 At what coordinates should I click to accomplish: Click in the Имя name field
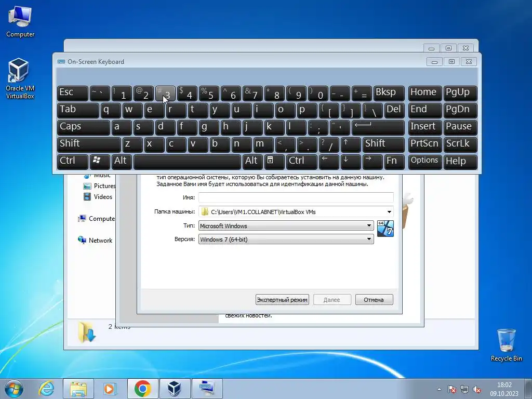(x=296, y=197)
